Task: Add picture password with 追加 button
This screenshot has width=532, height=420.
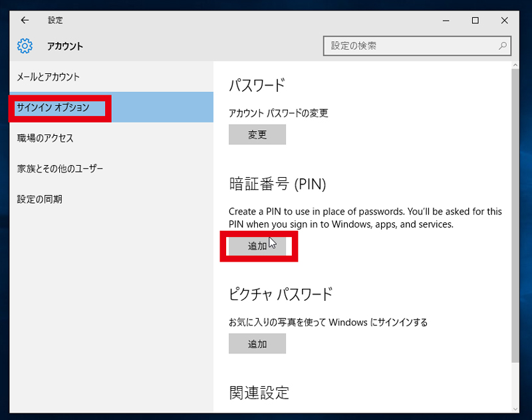Action: (x=257, y=343)
